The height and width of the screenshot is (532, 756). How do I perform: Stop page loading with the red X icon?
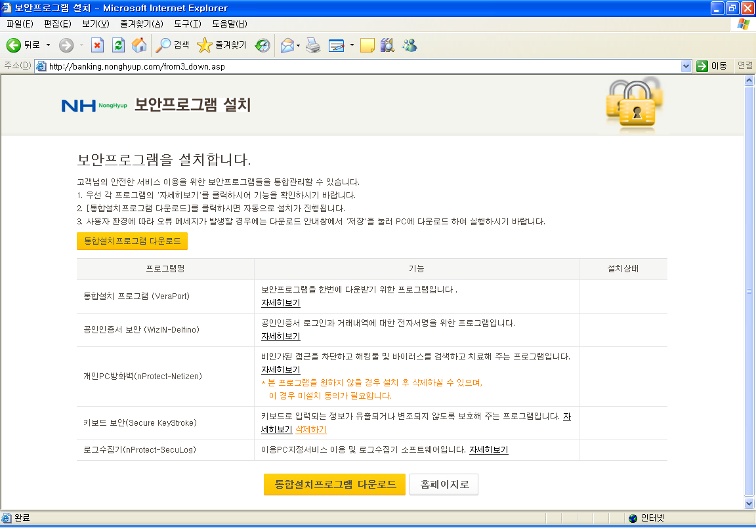tap(97, 45)
